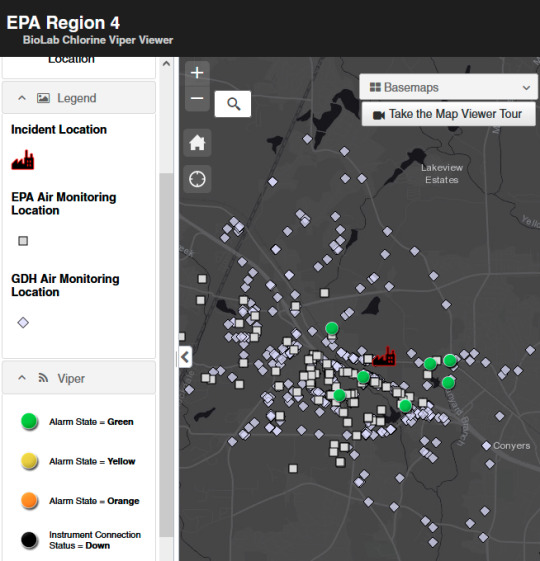Click the black connection-down circle in legend

[x=29, y=540]
